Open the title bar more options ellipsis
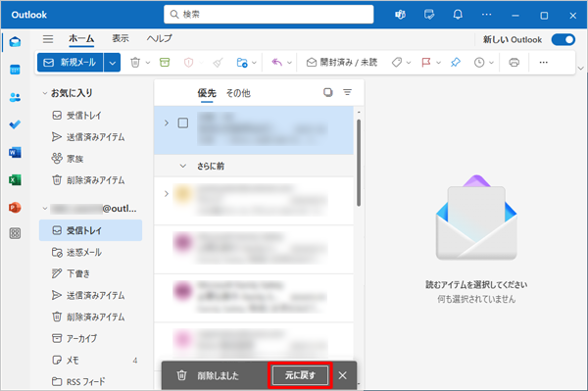Screen dimensions: 588x391 point(486,15)
